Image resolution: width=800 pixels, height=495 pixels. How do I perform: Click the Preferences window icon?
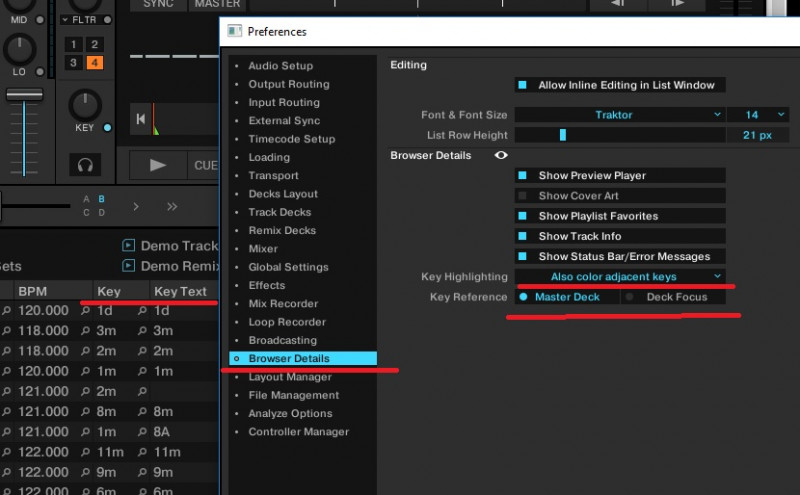(x=235, y=31)
